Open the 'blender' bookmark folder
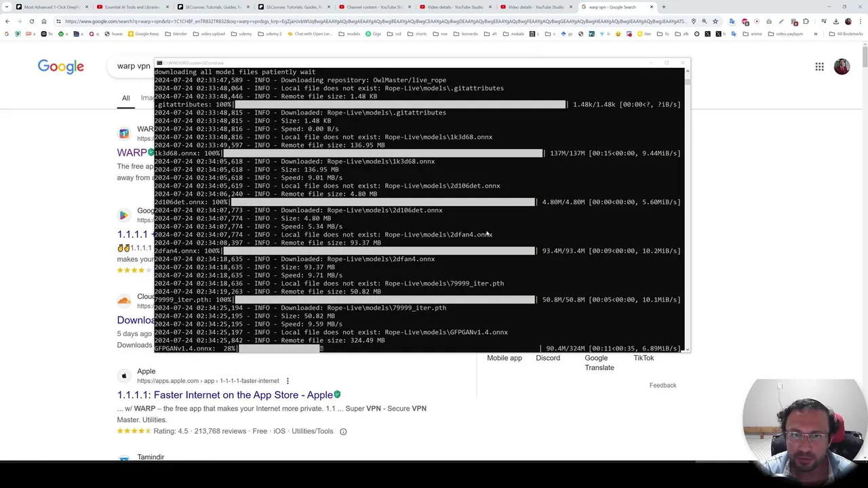868x488 pixels. [x=176, y=34]
